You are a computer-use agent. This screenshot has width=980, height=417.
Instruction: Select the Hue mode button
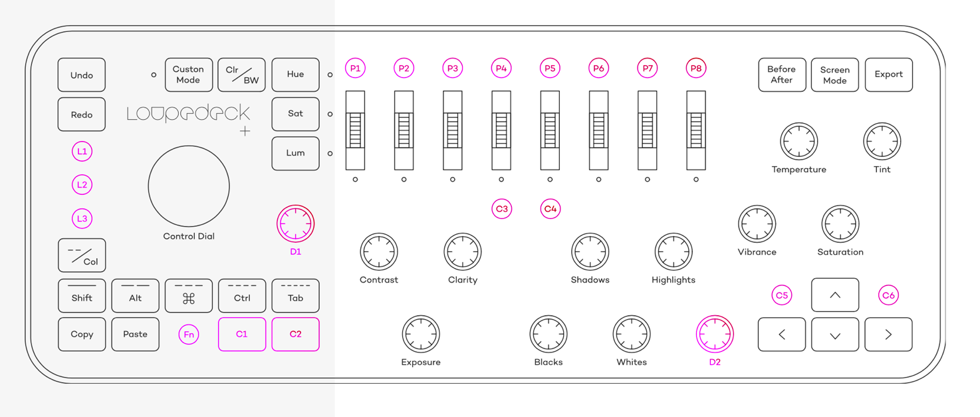click(x=295, y=74)
